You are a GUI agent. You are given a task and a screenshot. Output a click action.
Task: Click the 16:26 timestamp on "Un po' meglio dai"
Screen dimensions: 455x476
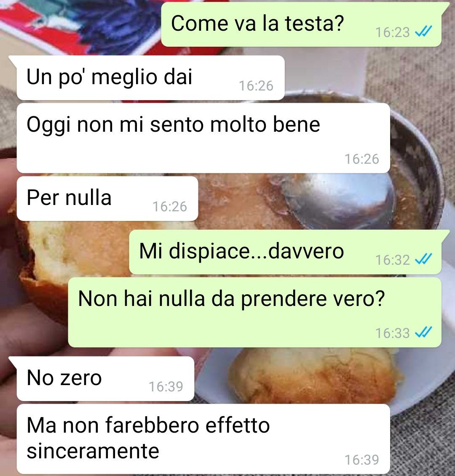[256, 86]
